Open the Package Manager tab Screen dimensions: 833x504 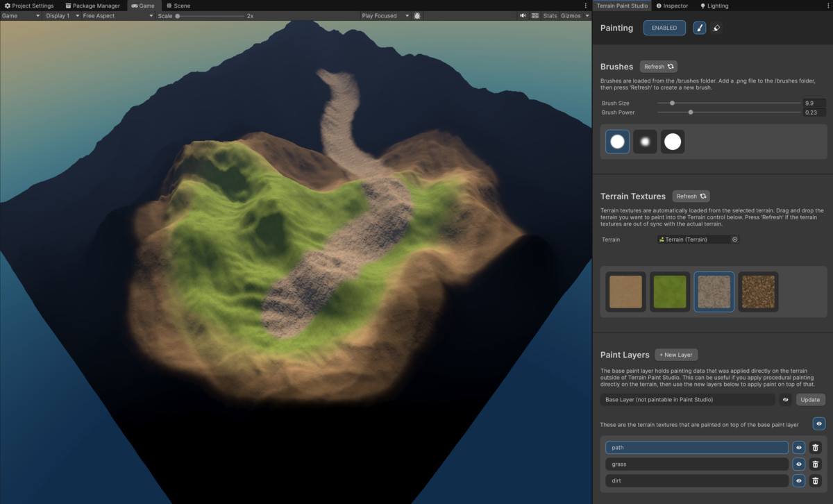click(92, 6)
